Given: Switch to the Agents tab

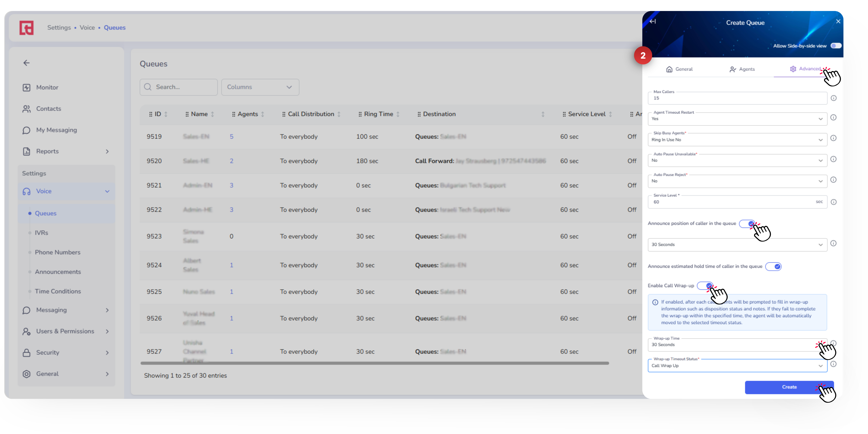Looking at the screenshot, I should click(742, 69).
